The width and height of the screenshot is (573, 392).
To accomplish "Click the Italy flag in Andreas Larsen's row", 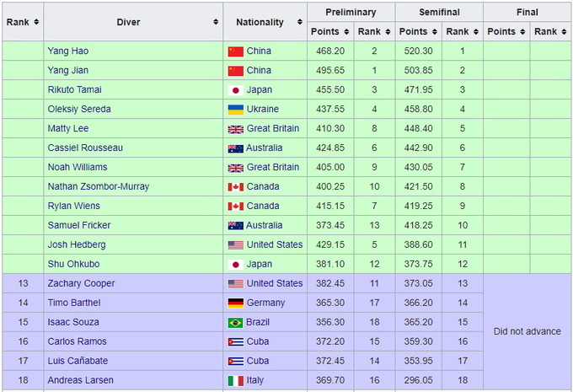I will 235,381.
